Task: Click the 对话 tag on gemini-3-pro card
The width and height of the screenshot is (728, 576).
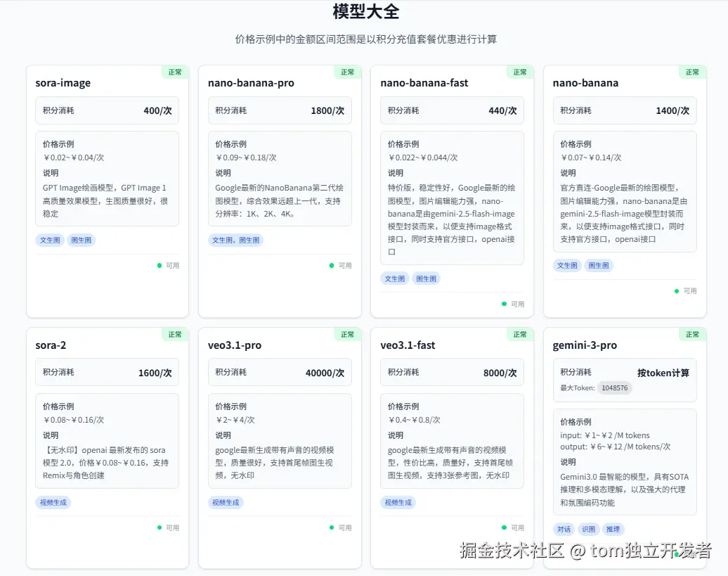Action: pyautogui.click(x=564, y=529)
